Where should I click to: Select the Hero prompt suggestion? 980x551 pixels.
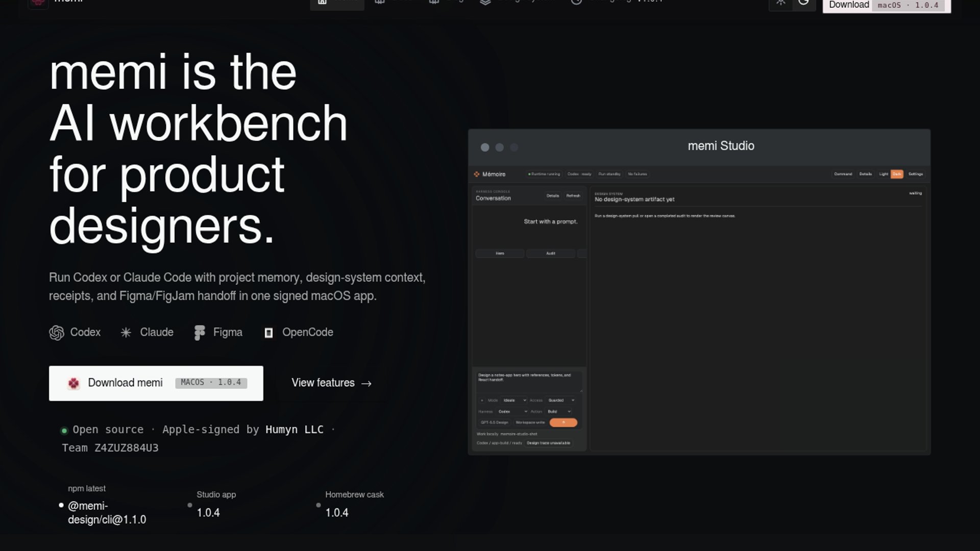500,254
